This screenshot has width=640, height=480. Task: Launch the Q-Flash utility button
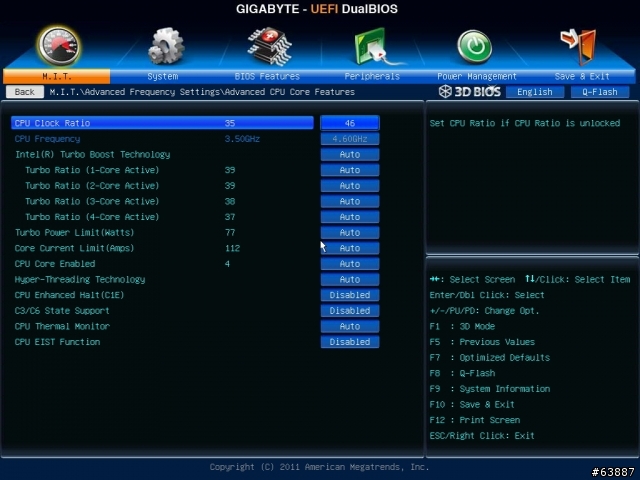click(600, 92)
